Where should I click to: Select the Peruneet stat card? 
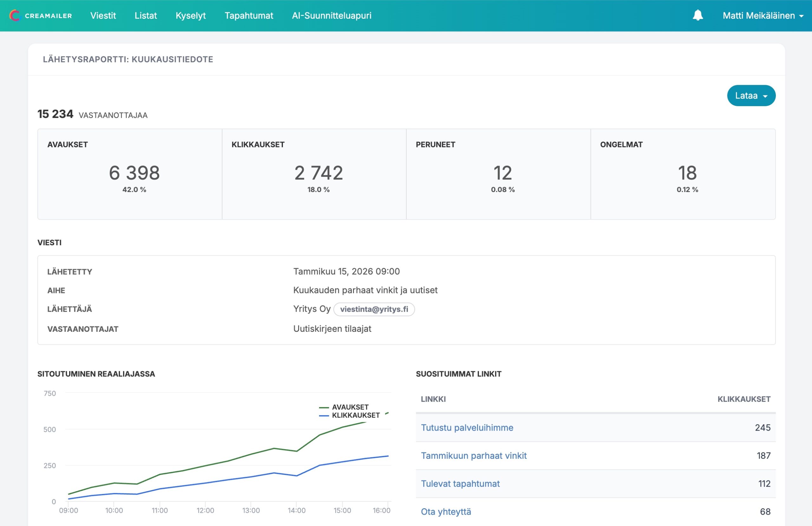pyautogui.click(x=498, y=174)
